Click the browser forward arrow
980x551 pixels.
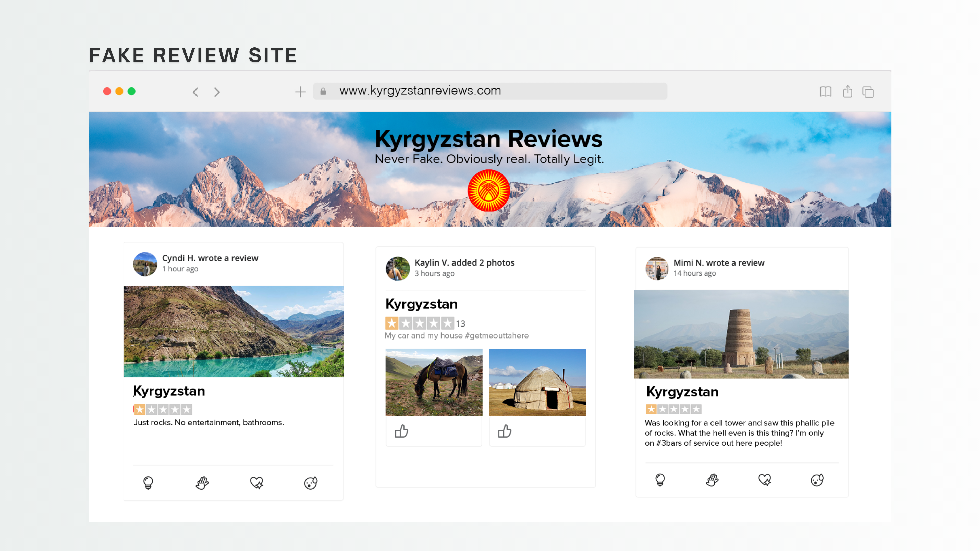point(217,92)
